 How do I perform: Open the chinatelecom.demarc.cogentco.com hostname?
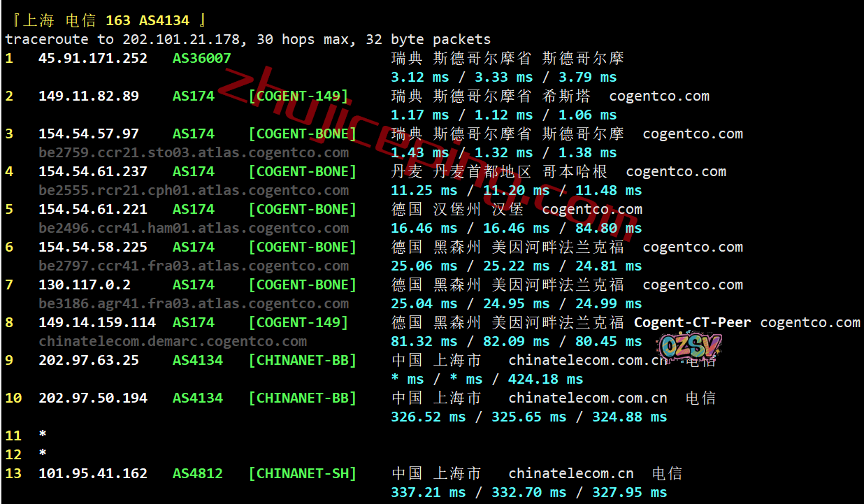click(x=173, y=341)
